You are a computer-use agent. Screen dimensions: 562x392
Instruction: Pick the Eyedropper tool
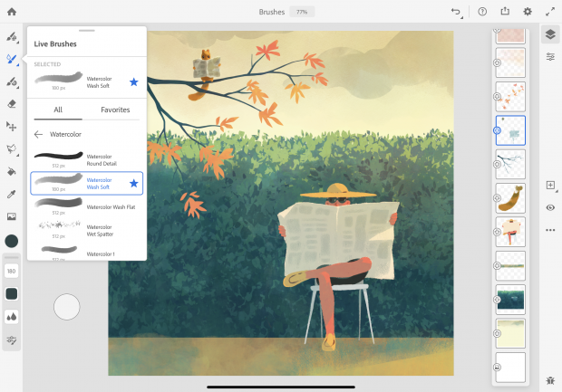pyautogui.click(x=12, y=194)
